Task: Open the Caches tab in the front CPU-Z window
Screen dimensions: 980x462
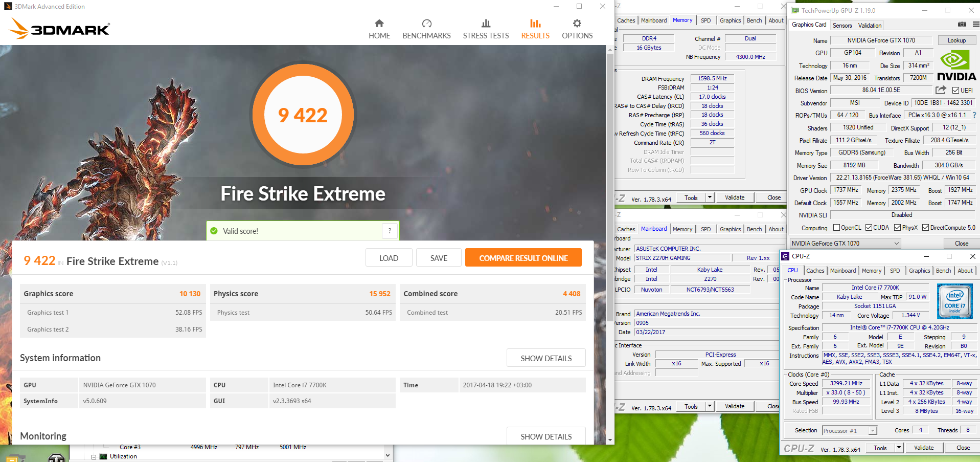Action: point(815,271)
